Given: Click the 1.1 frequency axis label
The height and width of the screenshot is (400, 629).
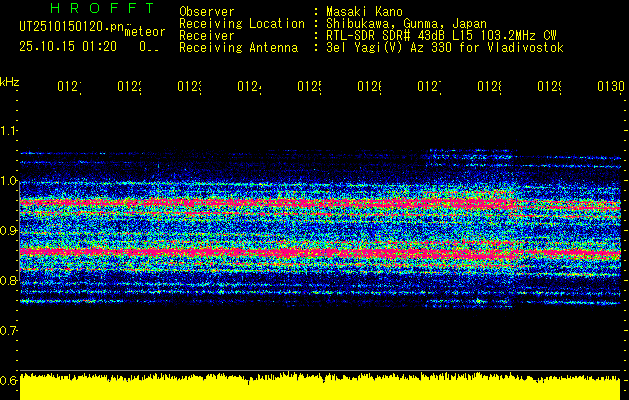Looking at the screenshot, I should point(8,130).
